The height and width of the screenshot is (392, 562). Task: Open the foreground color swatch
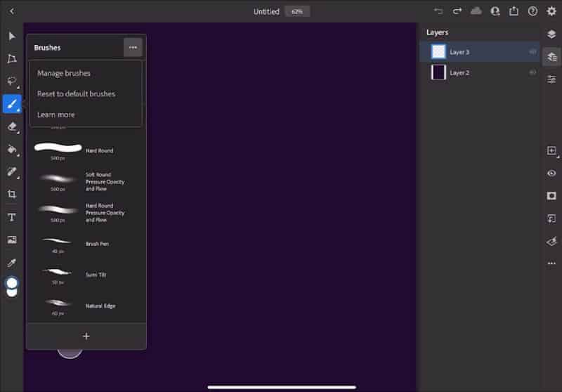(x=12, y=282)
